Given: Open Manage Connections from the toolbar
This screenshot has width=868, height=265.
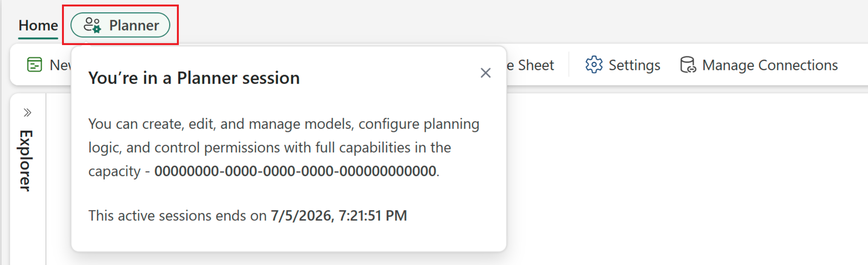Looking at the screenshot, I should pyautogui.click(x=759, y=65).
